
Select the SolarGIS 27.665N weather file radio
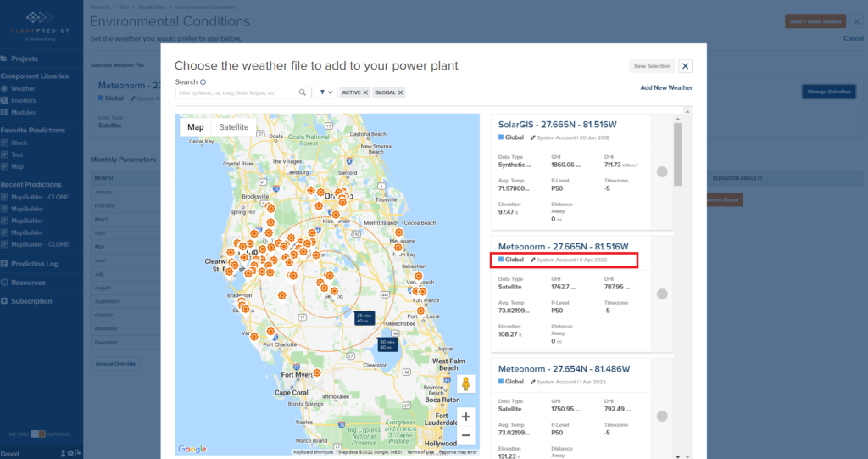(x=662, y=172)
